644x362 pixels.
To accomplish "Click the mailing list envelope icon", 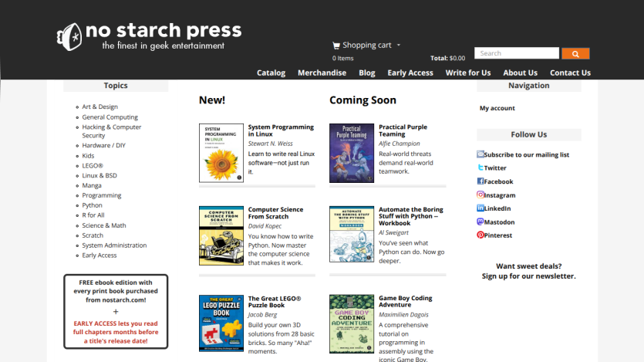I will 480,154.
